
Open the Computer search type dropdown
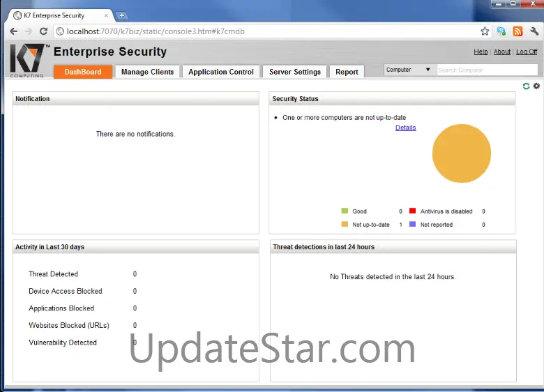click(x=409, y=70)
